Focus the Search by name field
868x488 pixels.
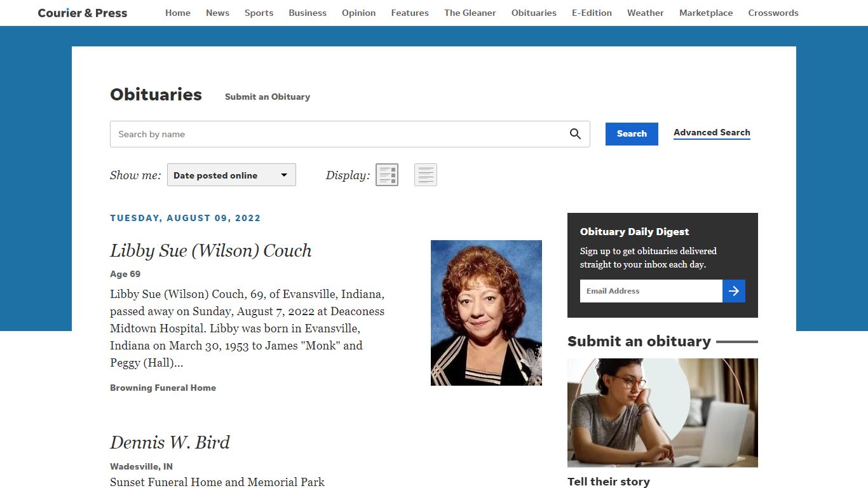pyautogui.click(x=350, y=134)
